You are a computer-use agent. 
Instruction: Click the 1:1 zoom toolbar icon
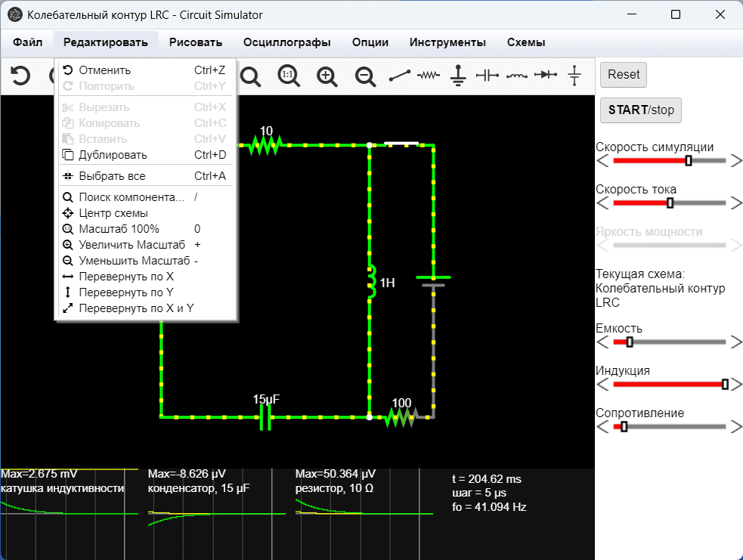point(288,76)
